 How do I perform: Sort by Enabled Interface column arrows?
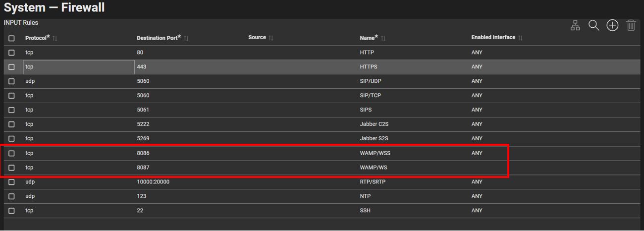tap(520, 38)
